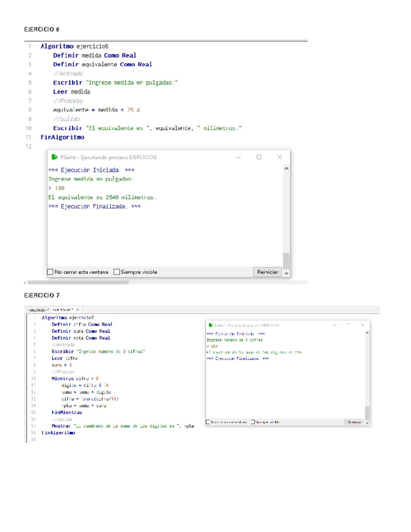Enable No cerrar esta ventana in EJERCICIO6
This screenshot has width=411, height=532.
coord(51,272)
